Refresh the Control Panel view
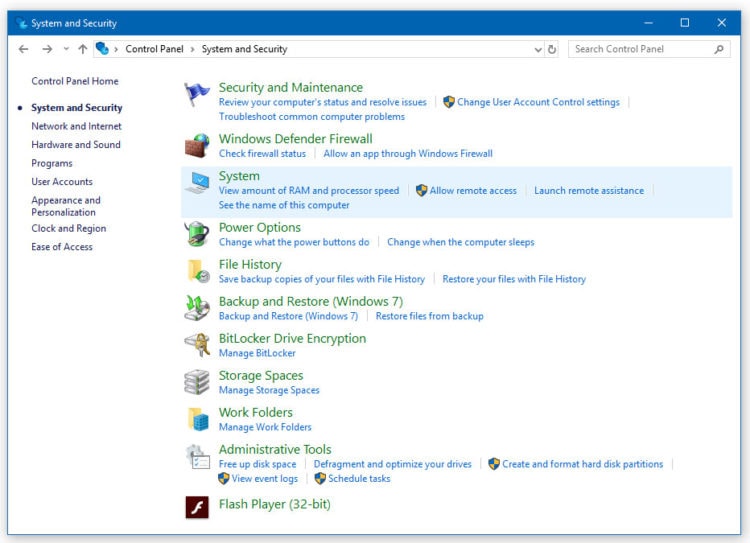Screen dimensions: 750x543 [x=553, y=49]
